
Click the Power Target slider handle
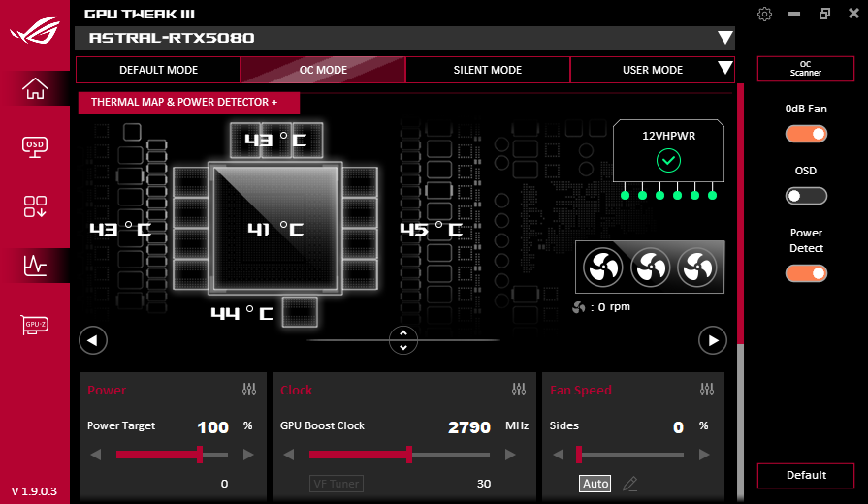point(200,455)
